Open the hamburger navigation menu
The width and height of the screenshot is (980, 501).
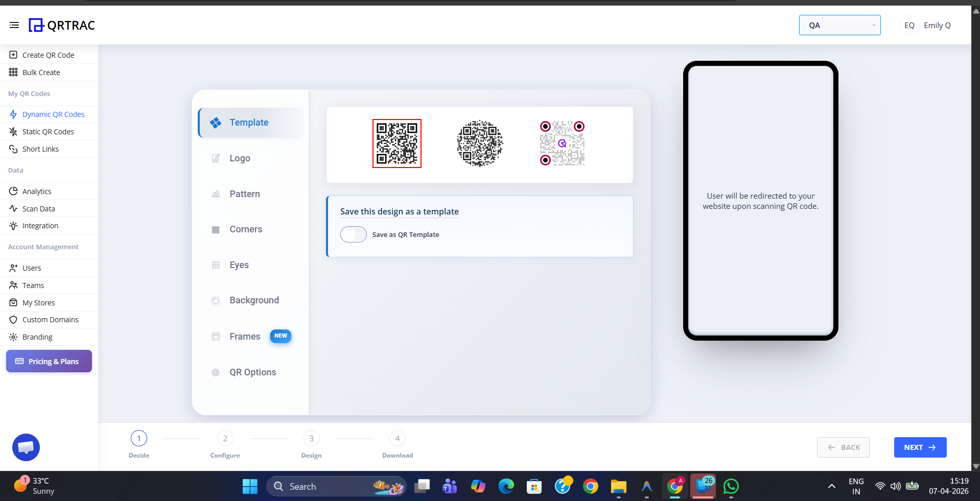14,25
